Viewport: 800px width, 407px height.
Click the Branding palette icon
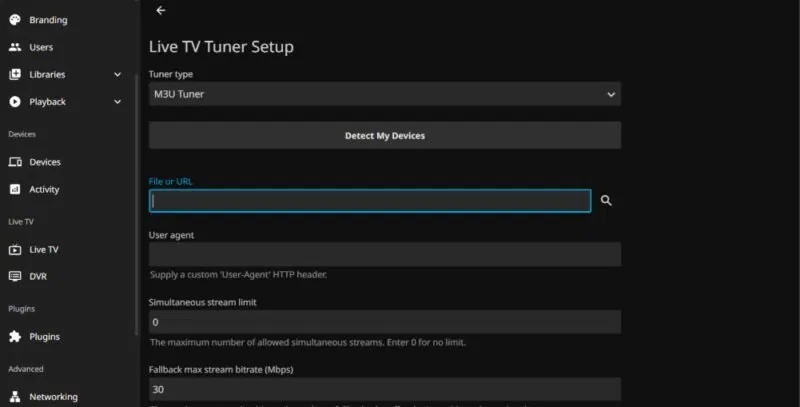[x=15, y=20]
